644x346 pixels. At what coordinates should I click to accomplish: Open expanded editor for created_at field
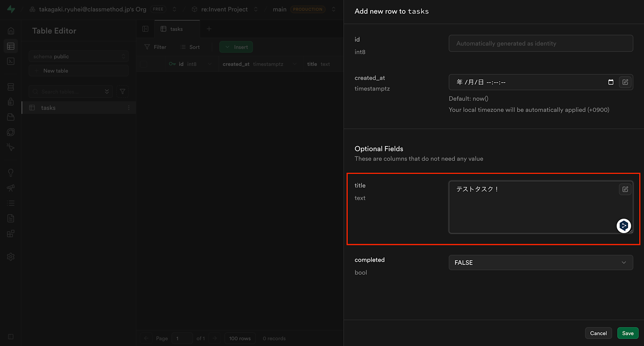click(625, 82)
